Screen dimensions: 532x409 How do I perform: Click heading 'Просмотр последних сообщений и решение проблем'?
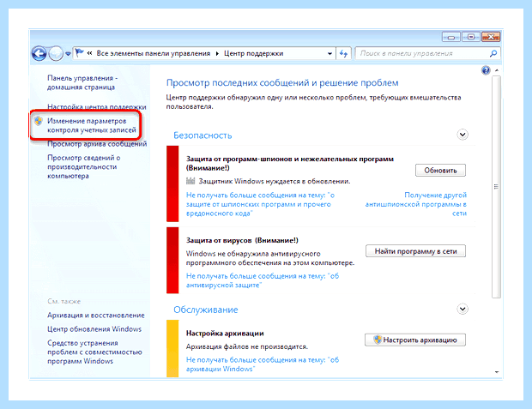pyautogui.click(x=282, y=83)
